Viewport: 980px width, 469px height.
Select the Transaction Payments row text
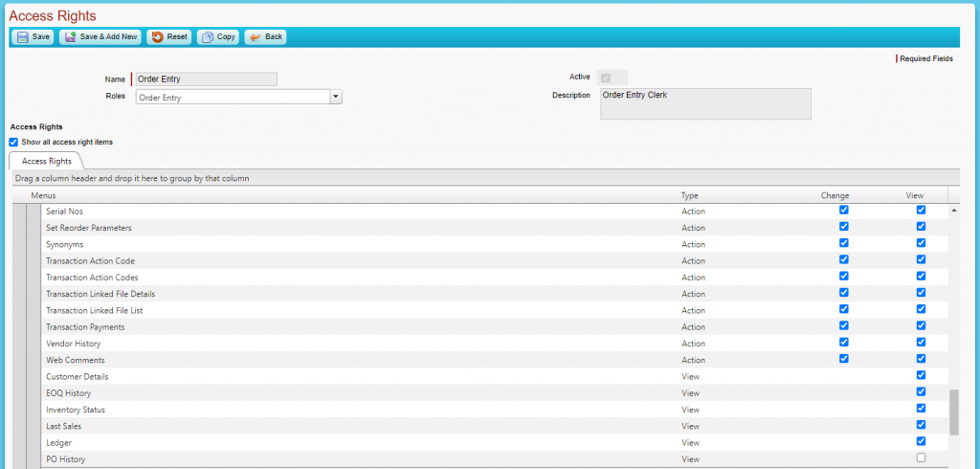85,327
